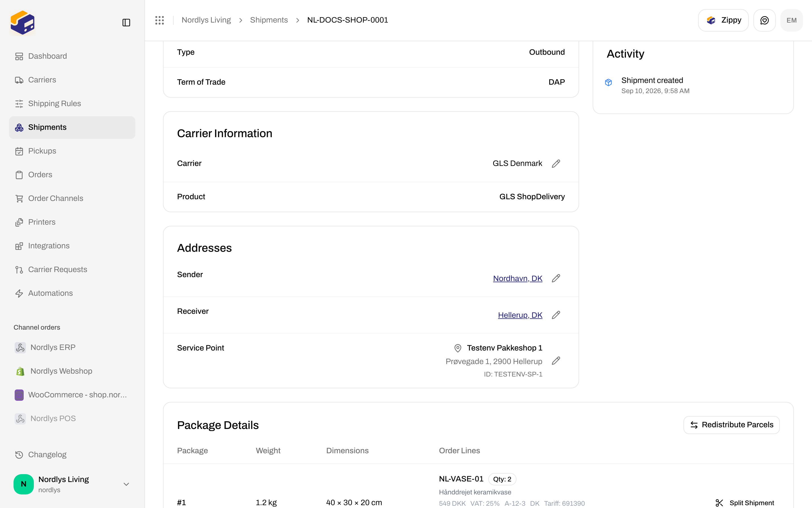Click the ID: TESTENV-SP-1 text
Viewport: 812px width, 508px height.
click(513, 374)
